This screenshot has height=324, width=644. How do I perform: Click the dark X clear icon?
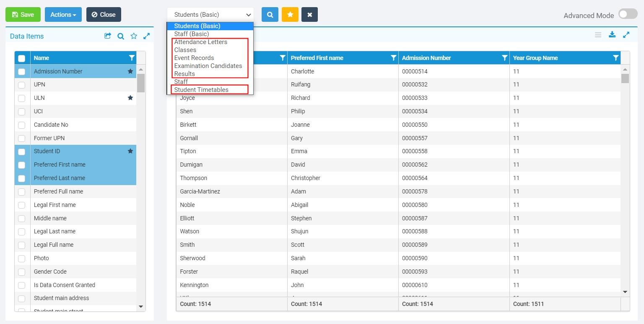tap(309, 14)
